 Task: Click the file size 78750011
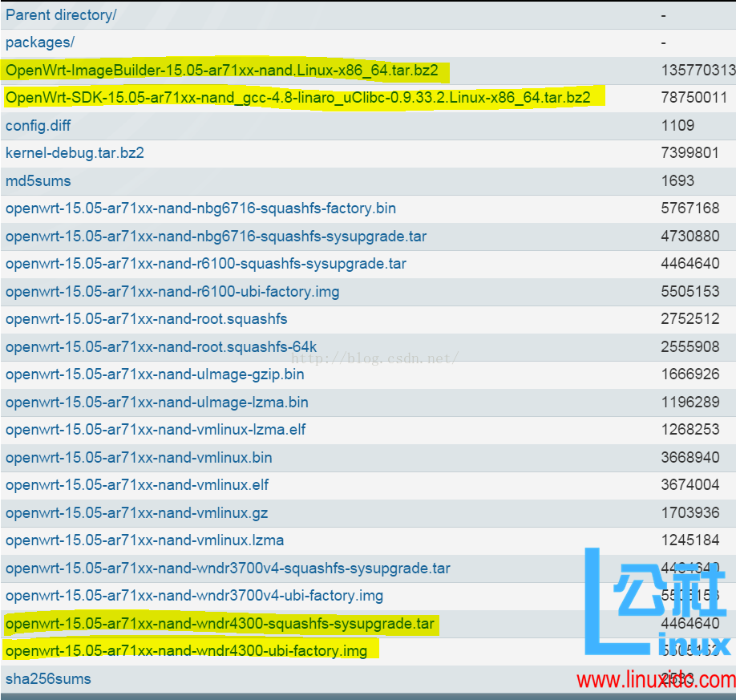694,98
